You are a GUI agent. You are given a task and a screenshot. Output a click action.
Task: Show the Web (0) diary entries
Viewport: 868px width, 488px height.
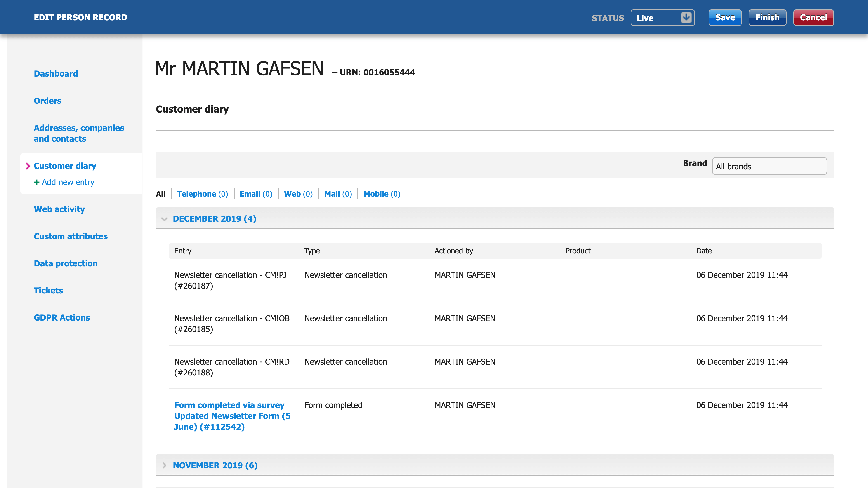click(298, 194)
